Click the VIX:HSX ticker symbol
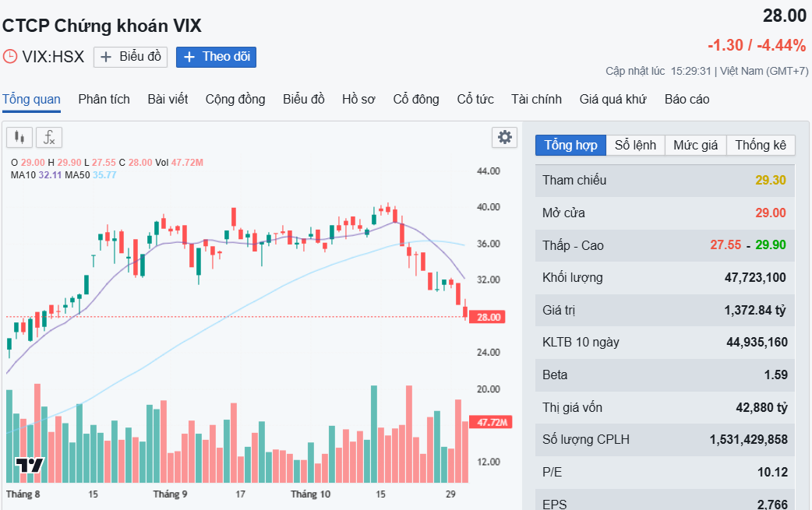 point(53,57)
